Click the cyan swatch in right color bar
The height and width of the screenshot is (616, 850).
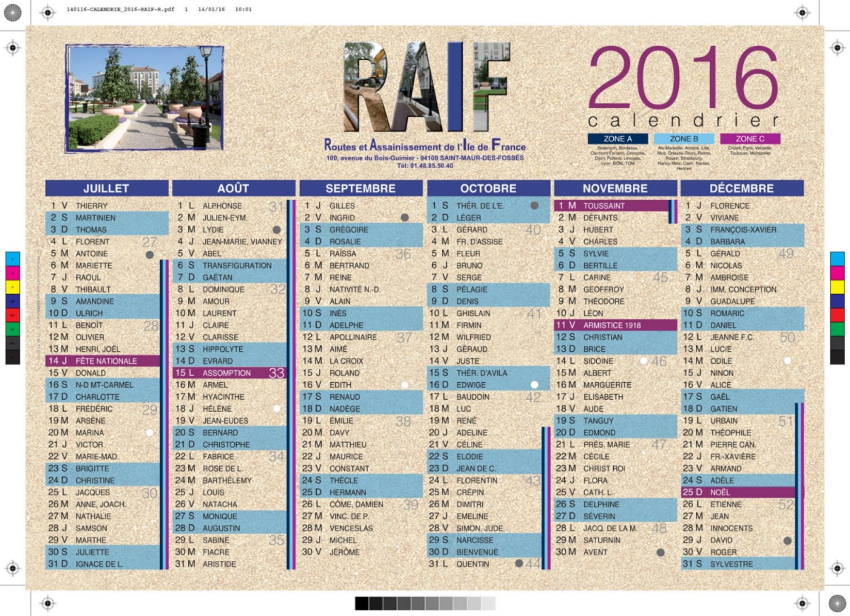[x=837, y=259]
